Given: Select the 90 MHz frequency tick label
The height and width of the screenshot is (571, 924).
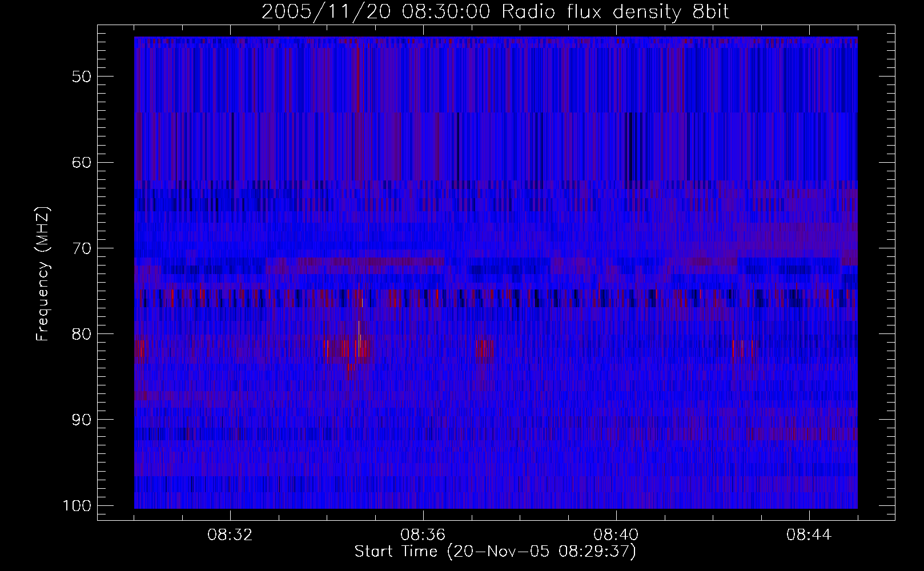Looking at the screenshot, I should (x=81, y=420).
